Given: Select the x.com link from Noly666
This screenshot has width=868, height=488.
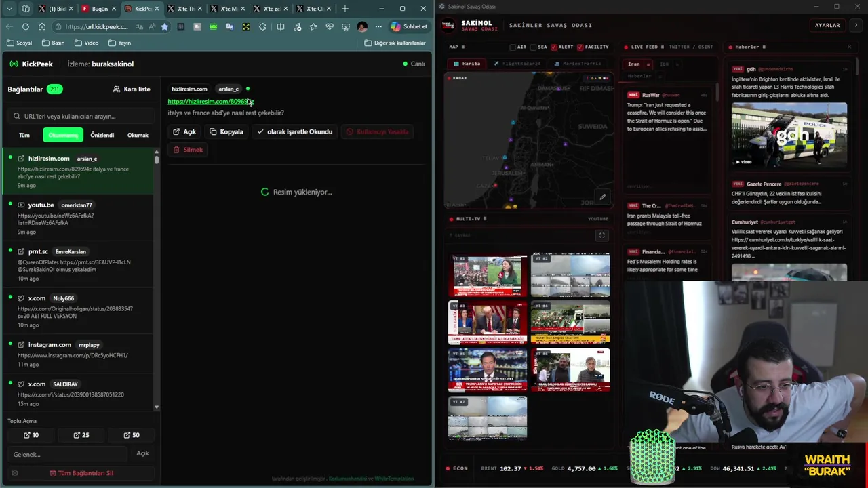Looking at the screenshot, I should pos(78,311).
